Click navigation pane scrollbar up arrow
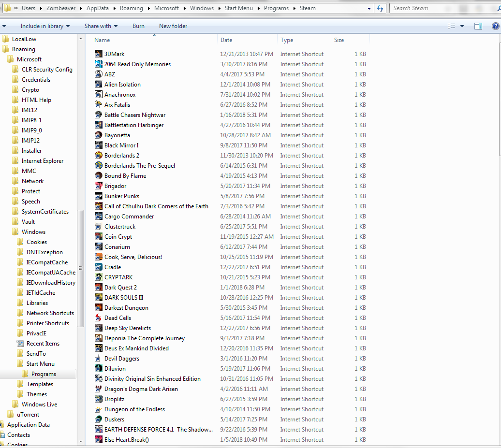 [x=81, y=38]
